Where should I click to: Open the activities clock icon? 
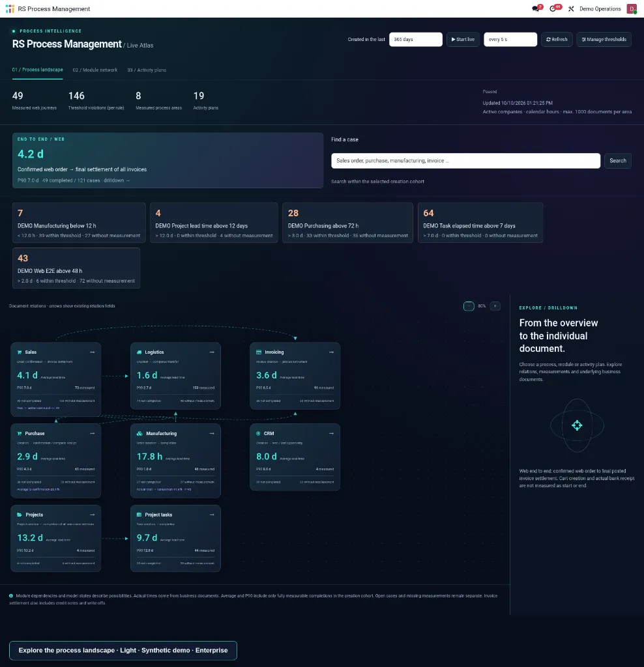553,9
